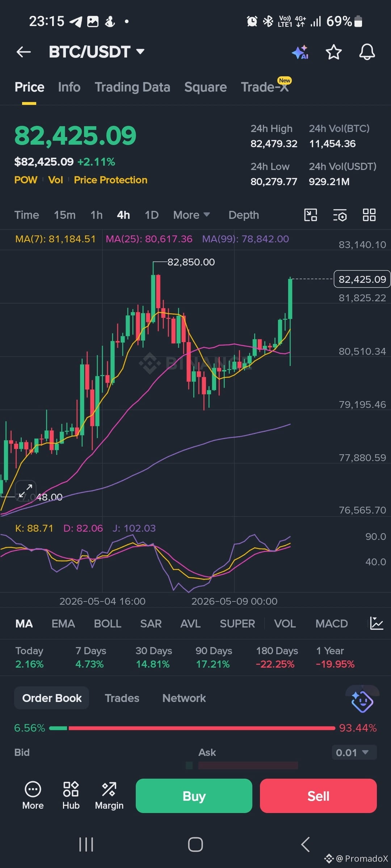The width and height of the screenshot is (391, 868).
Task: Tap the Vol tag
Action: (56, 180)
